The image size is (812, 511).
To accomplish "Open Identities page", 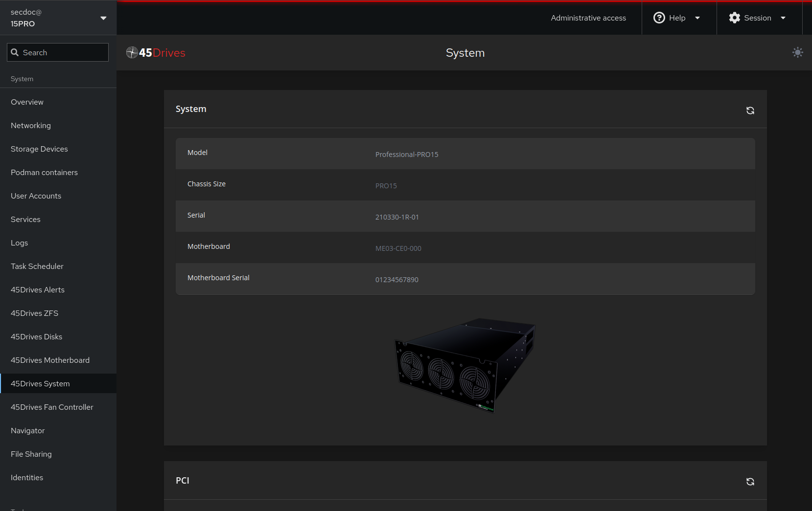I will [58, 477].
